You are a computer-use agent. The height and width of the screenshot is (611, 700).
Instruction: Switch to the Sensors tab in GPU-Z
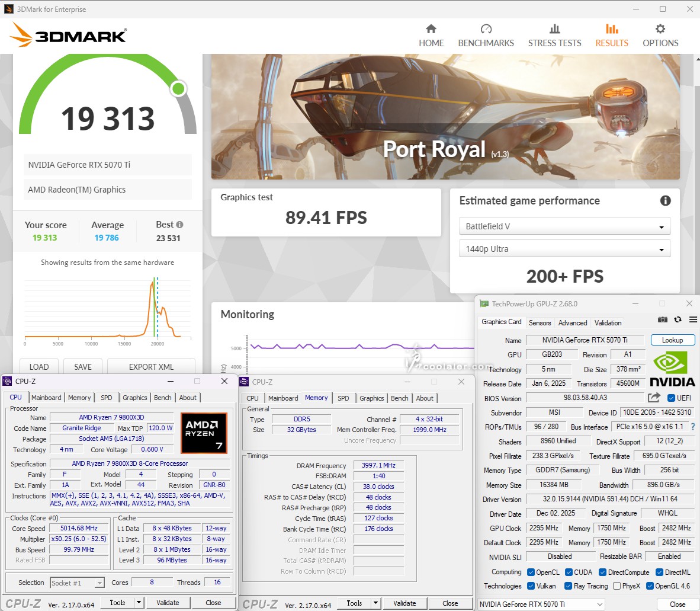tap(540, 323)
